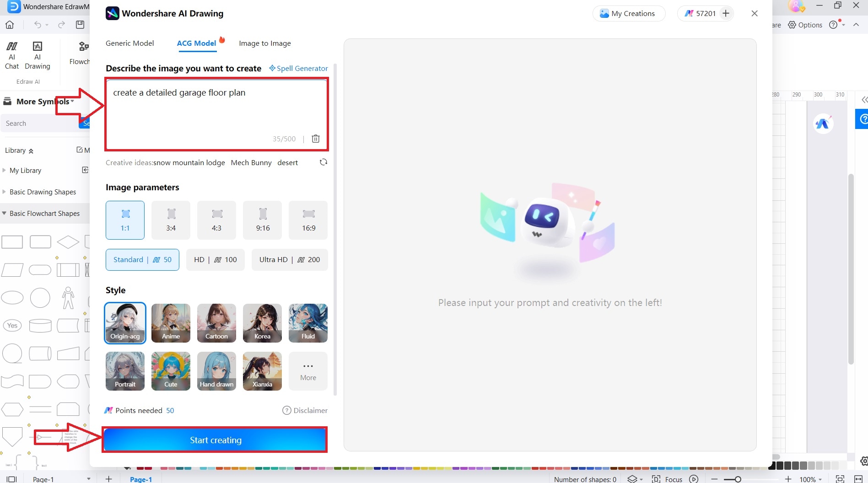Select the 16:9 aspect ratio
The width and height of the screenshot is (868, 483).
308,220
